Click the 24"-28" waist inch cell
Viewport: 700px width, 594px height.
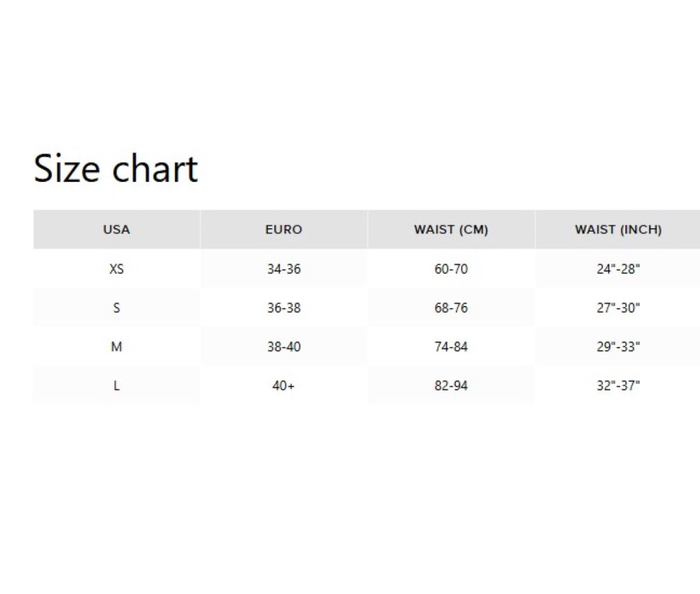618,269
